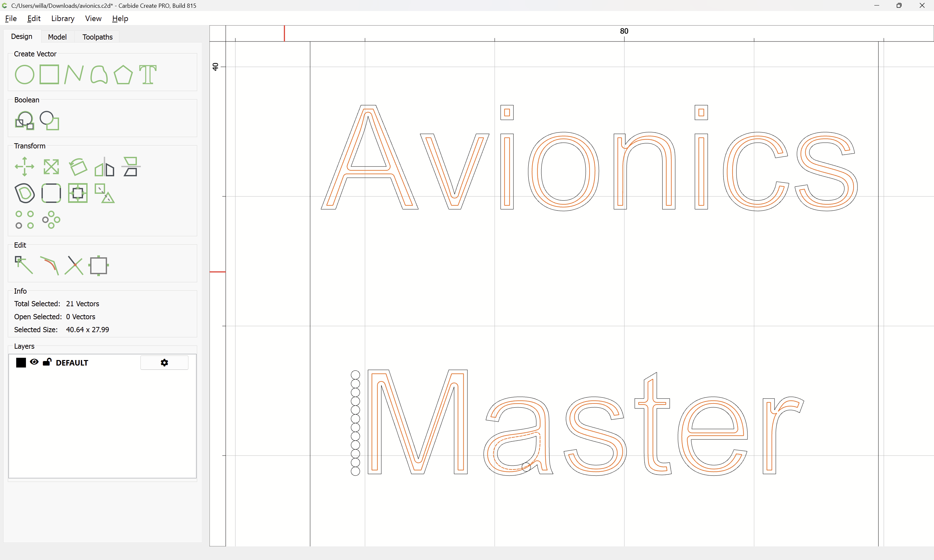Screen dimensions: 934x560
Task: Choose the Circular array tool
Action: (x=51, y=220)
